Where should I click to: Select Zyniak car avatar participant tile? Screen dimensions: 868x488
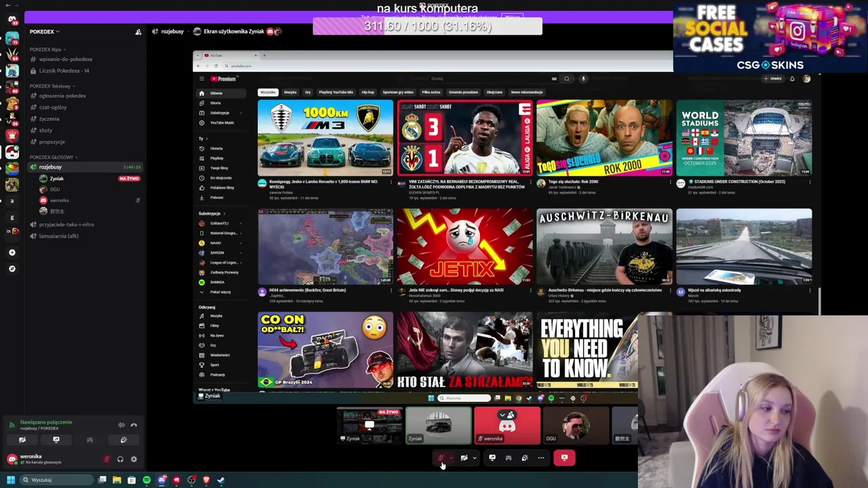(438, 426)
